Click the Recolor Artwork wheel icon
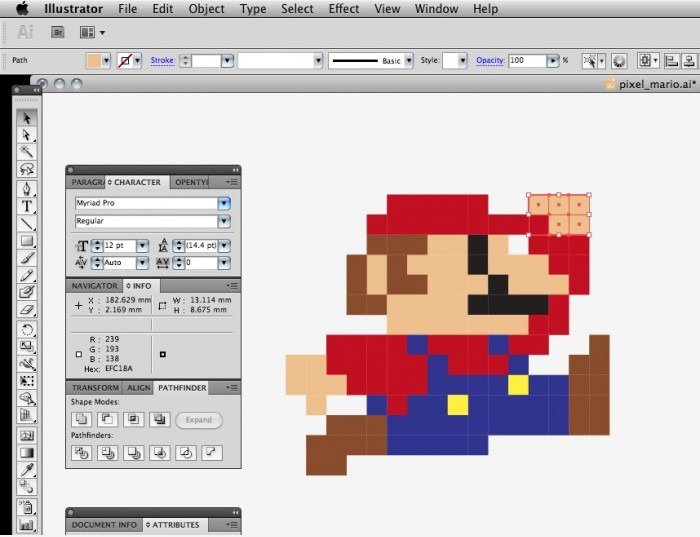Viewport: 700px width, 537px height. pos(619,60)
